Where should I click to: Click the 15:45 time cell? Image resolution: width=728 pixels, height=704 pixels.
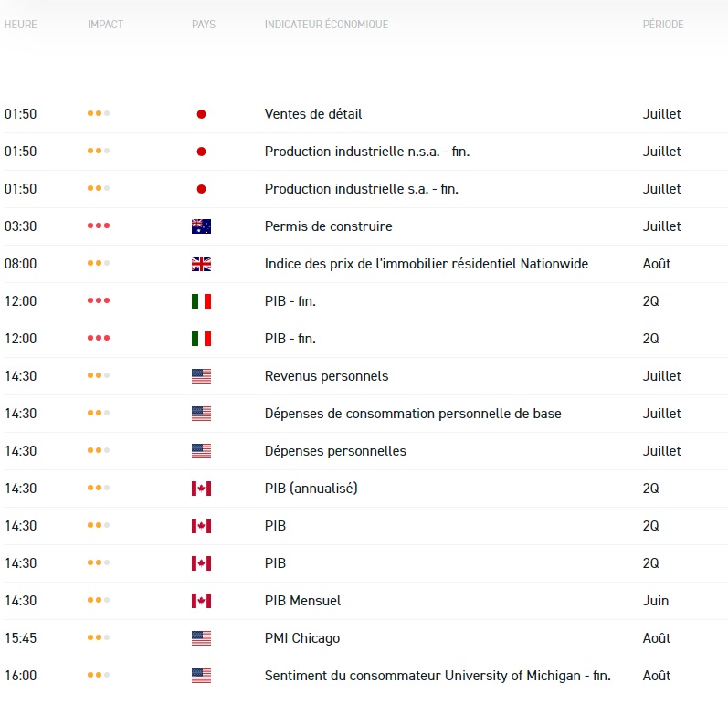[x=21, y=638]
